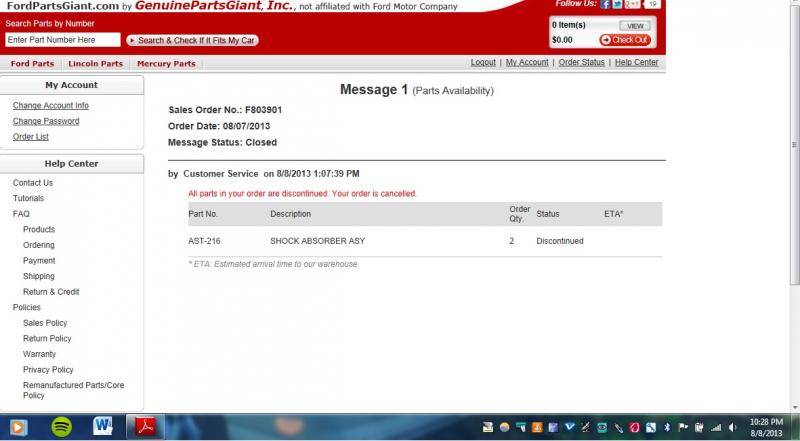Screen dimensions: 800x441
Task: Click the VIEW cart button
Action: [633, 25]
